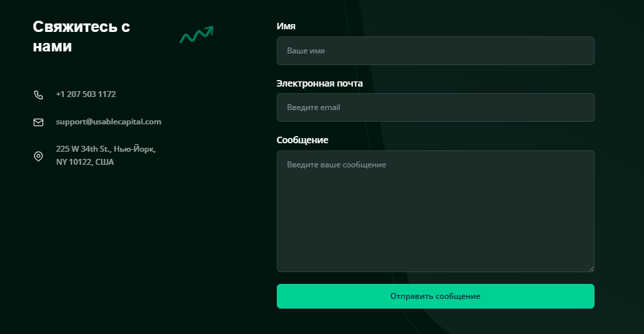Screen dimensions: 644x334
Task: Click the Сообщение field label
Action: click(302, 140)
